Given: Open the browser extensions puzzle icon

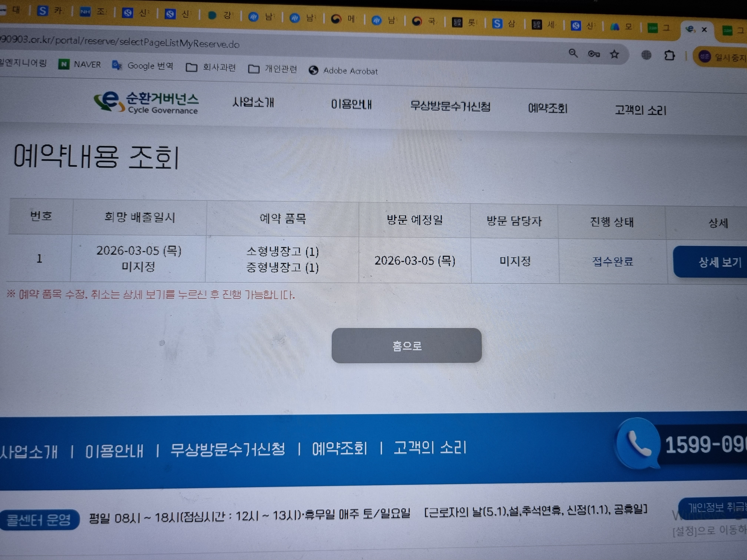Looking at the screenshot, I should pos(669,55).
